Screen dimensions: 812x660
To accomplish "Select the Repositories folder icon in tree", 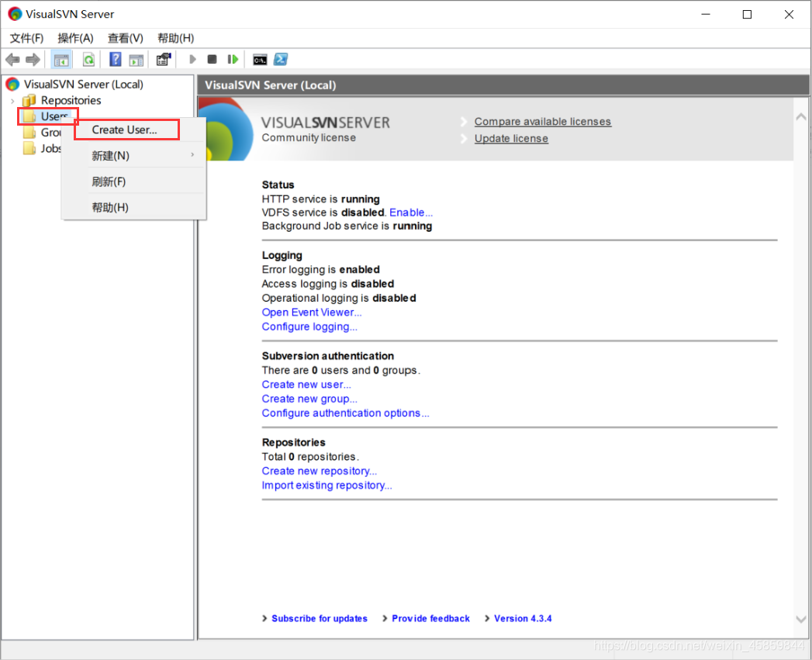I will click(29, 100).
